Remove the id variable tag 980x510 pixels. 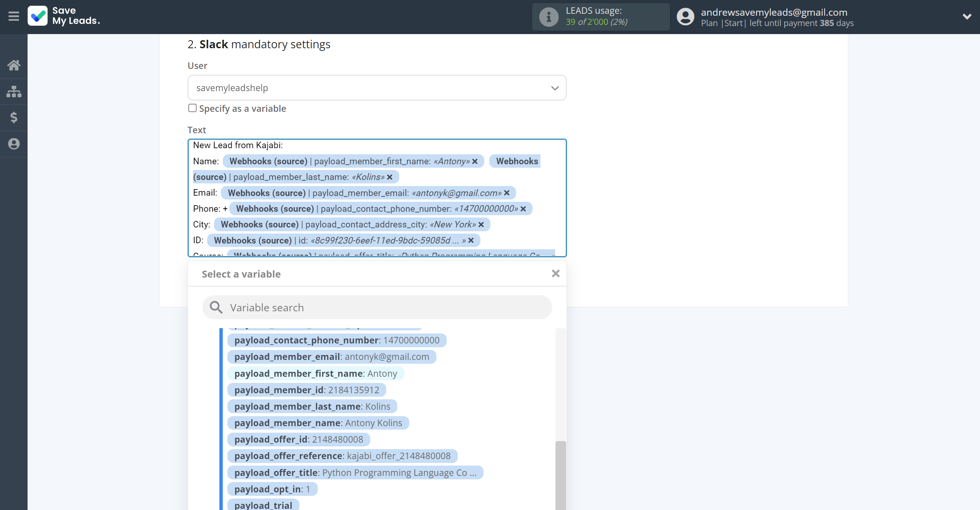tap(471, 240)
